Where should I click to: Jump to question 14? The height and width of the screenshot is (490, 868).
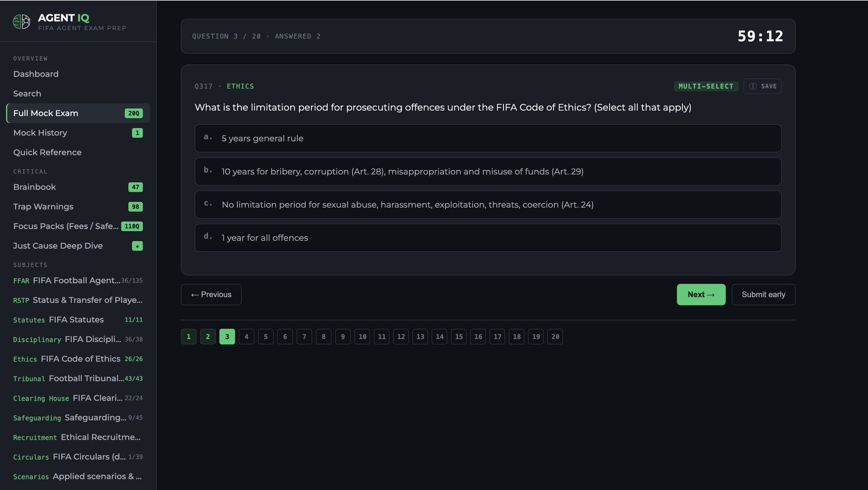pos(439,337)
